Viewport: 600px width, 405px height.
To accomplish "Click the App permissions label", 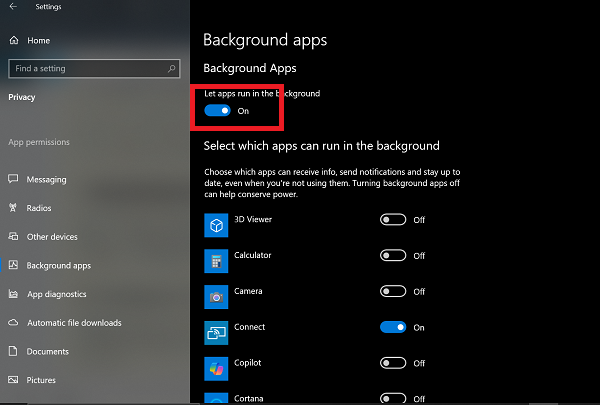I will point(39,142).
